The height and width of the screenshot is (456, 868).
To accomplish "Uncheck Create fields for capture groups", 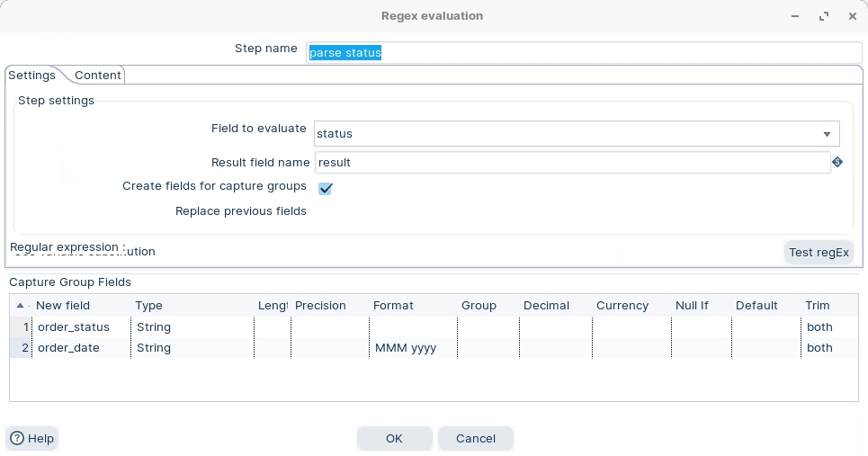I will pos(326,188).
